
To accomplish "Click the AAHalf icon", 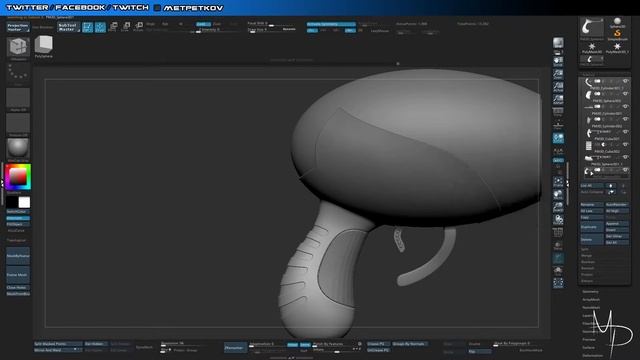I will coord(558,100).
